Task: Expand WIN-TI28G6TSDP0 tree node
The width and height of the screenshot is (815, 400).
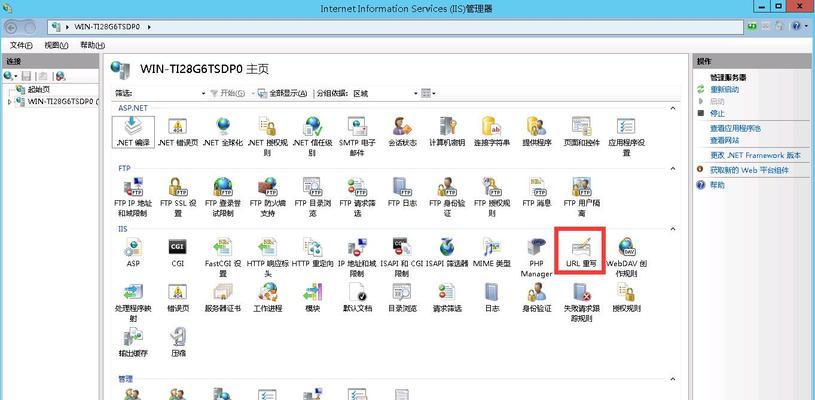Action: click(x=9, y=102)
